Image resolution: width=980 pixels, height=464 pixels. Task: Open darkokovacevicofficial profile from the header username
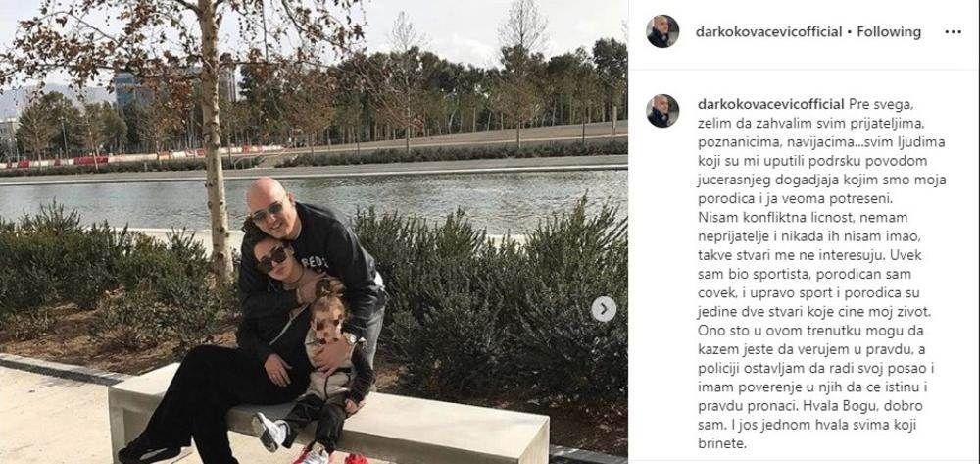pyautogui.click(x=768, y=32)
